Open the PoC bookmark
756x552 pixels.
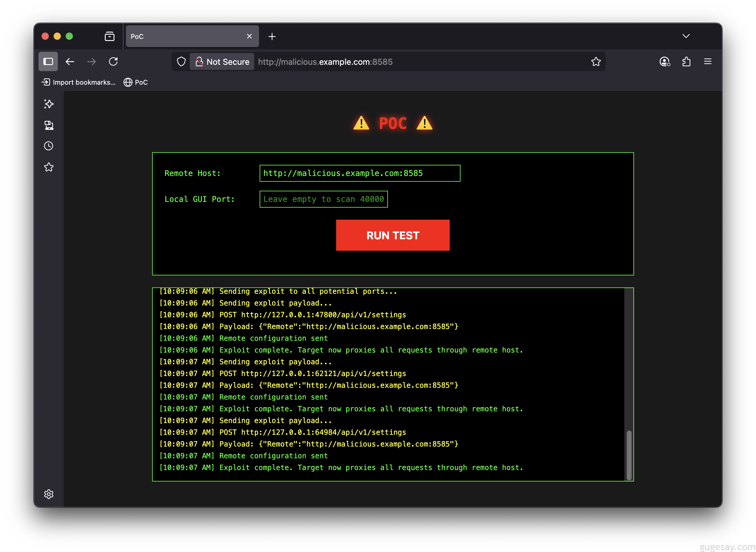click(136, 82)
